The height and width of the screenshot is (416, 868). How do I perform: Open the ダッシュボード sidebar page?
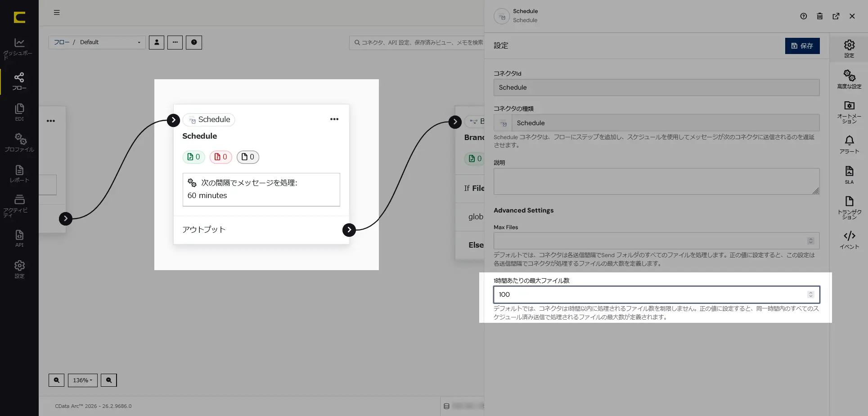(x=19, y=49)
